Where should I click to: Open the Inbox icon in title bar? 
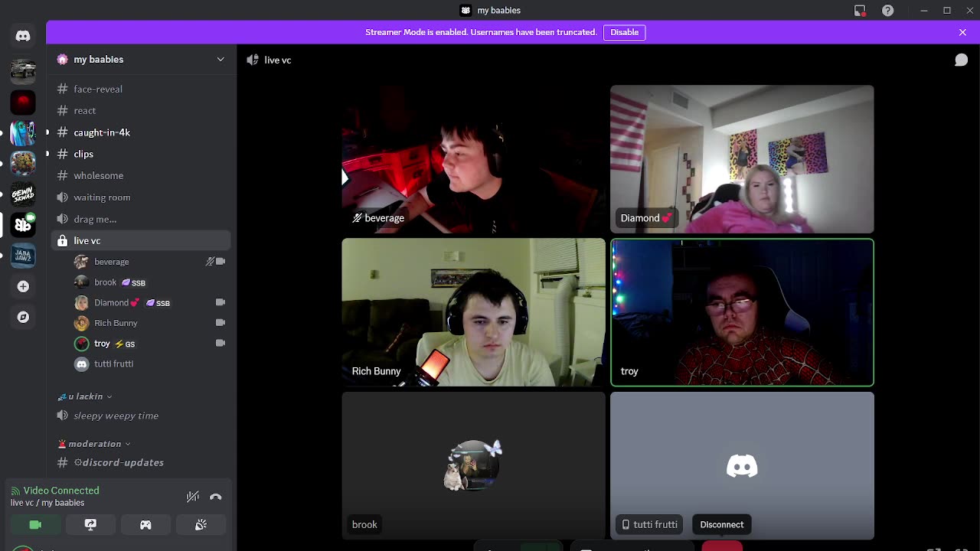pyautogui.click(x=860, y=11)
